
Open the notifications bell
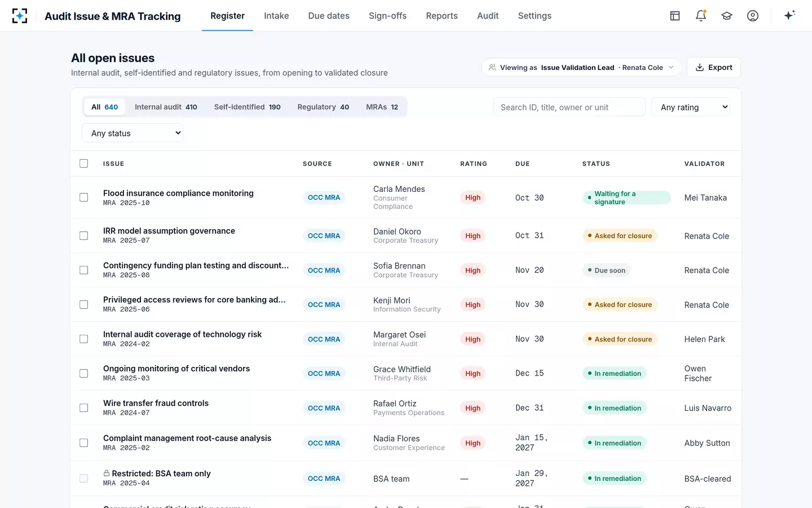coord(701,16)
